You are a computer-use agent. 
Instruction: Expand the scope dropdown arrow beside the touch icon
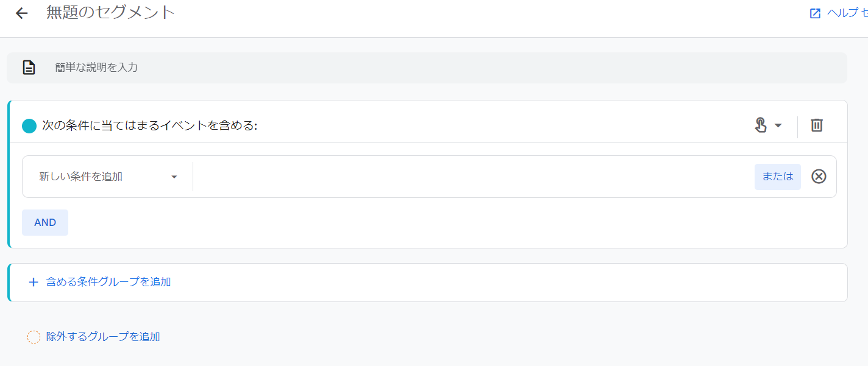click(x=778, y=125)
